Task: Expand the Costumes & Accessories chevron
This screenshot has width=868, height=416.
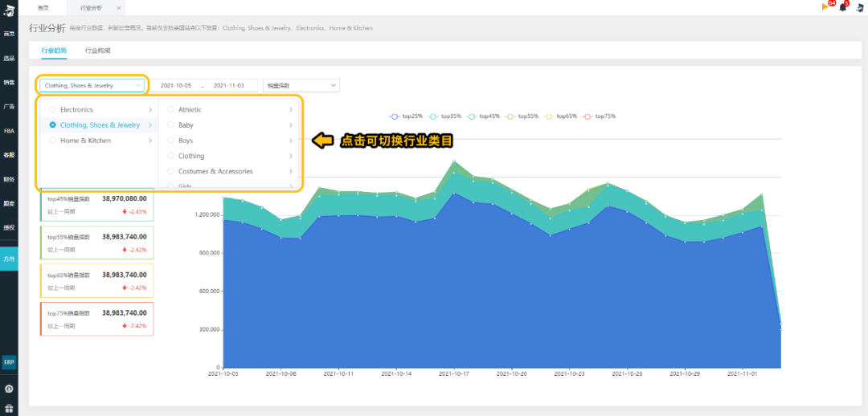Action: coord(290,171)
